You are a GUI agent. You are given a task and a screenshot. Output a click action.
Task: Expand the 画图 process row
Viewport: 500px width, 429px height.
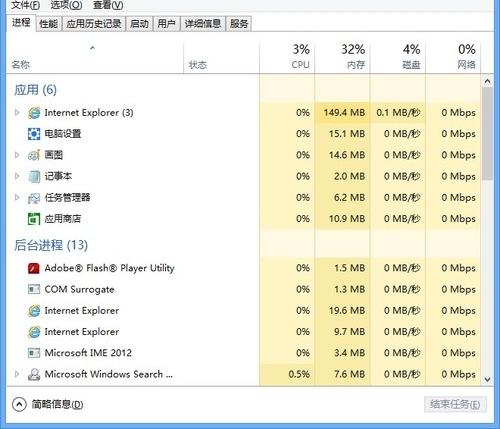(x=17, y=155)
